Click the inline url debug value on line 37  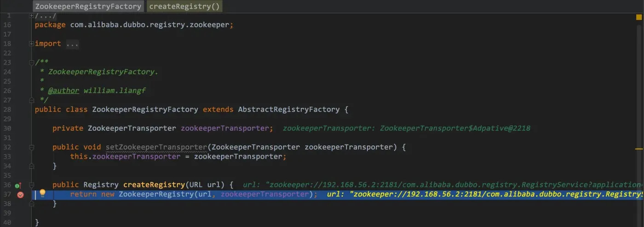[x=485, y=194]
